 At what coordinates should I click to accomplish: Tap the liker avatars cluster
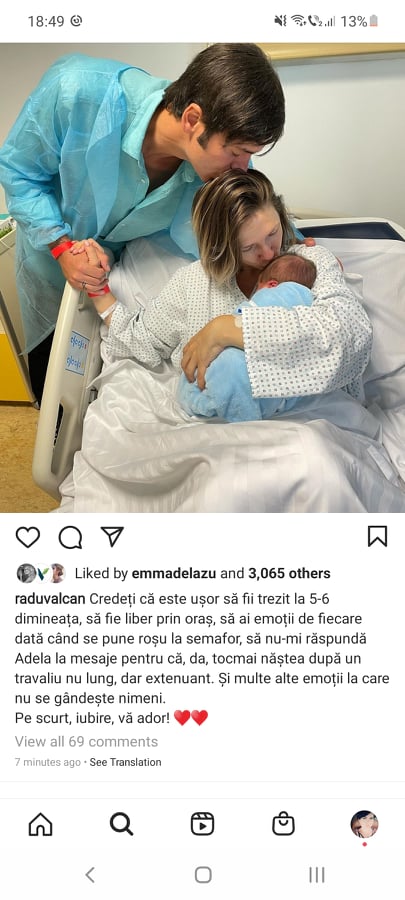coord(41,573)
